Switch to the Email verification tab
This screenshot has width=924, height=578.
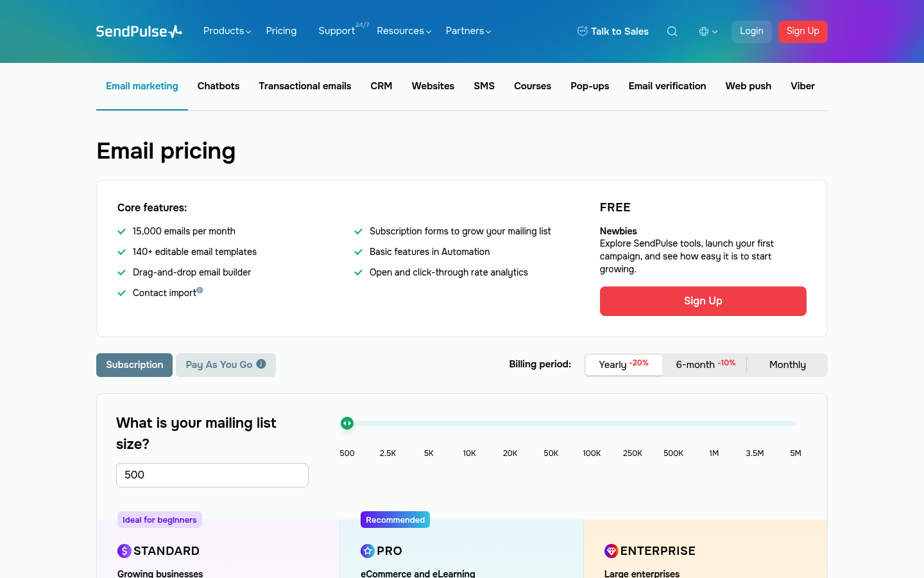(x=667, y=86)
